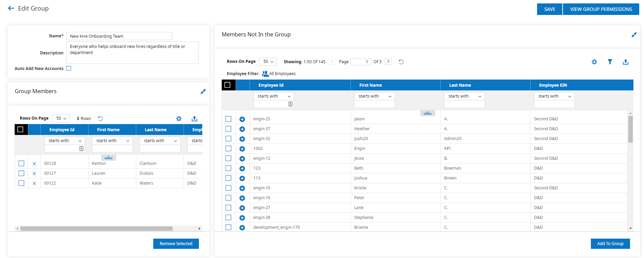Screen dimensions: 644x258
Task: Click Add To Group button
Action: [x=610, y=244]
